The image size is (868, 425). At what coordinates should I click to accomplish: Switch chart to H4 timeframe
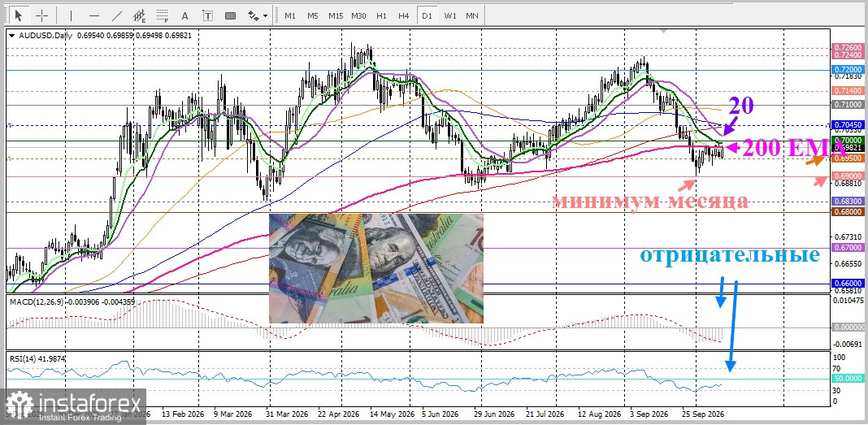404,15
